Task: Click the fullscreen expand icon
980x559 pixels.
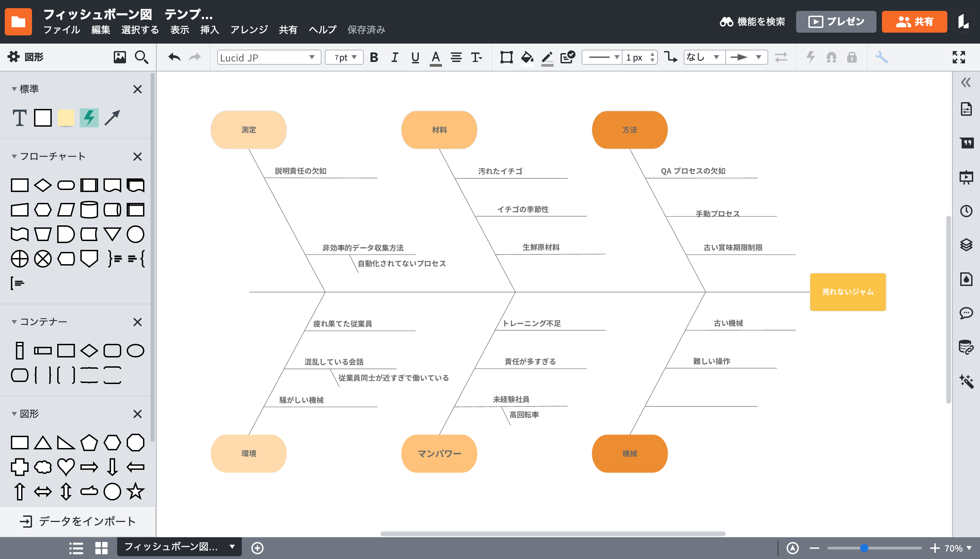Action: point(959,57)
